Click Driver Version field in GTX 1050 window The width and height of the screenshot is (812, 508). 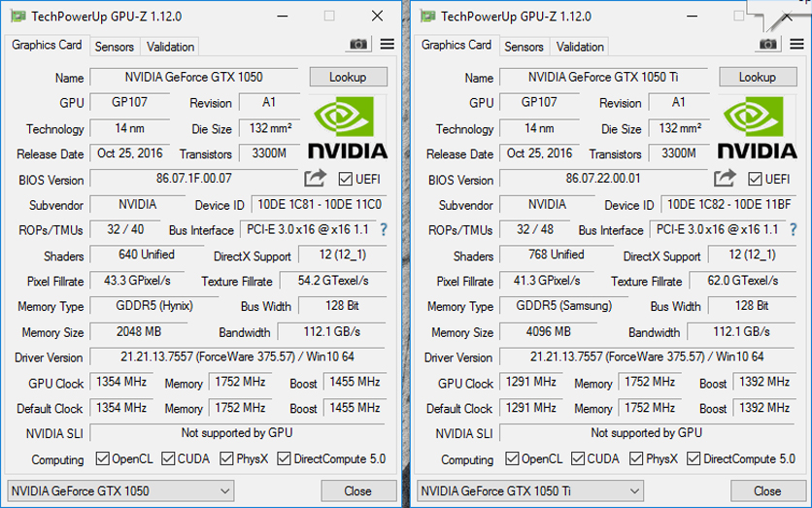[238, 356]
